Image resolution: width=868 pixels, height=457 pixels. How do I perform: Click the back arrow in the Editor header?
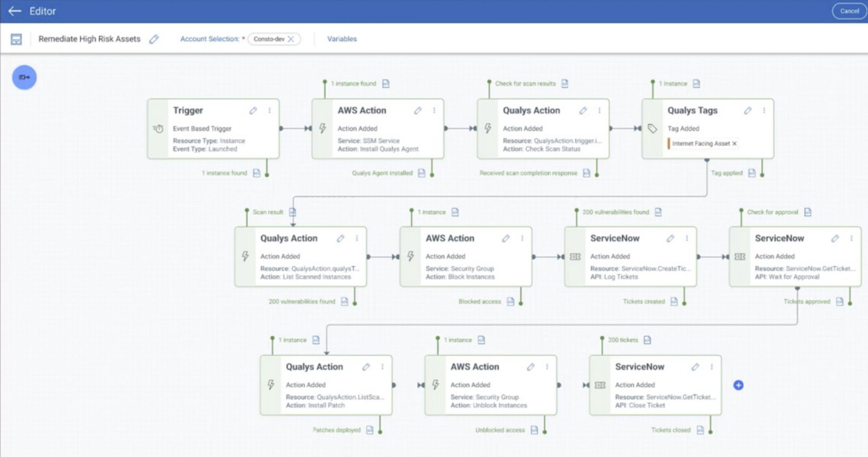14,11
